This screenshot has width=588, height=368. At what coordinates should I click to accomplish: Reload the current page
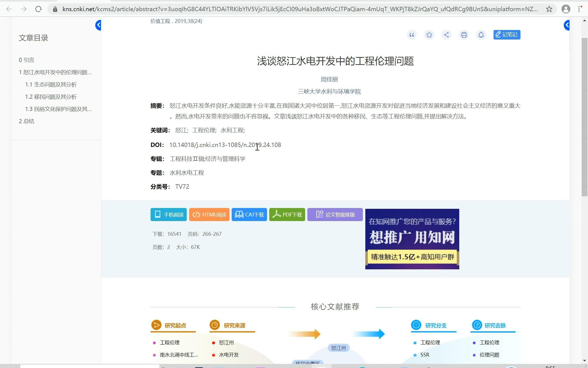click(38, 9)
